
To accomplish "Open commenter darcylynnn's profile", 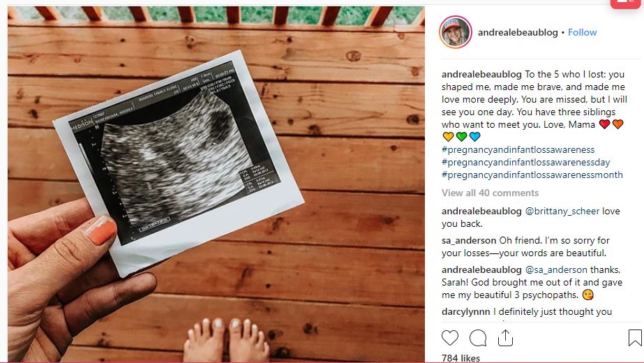I will (x=466, y=311).
